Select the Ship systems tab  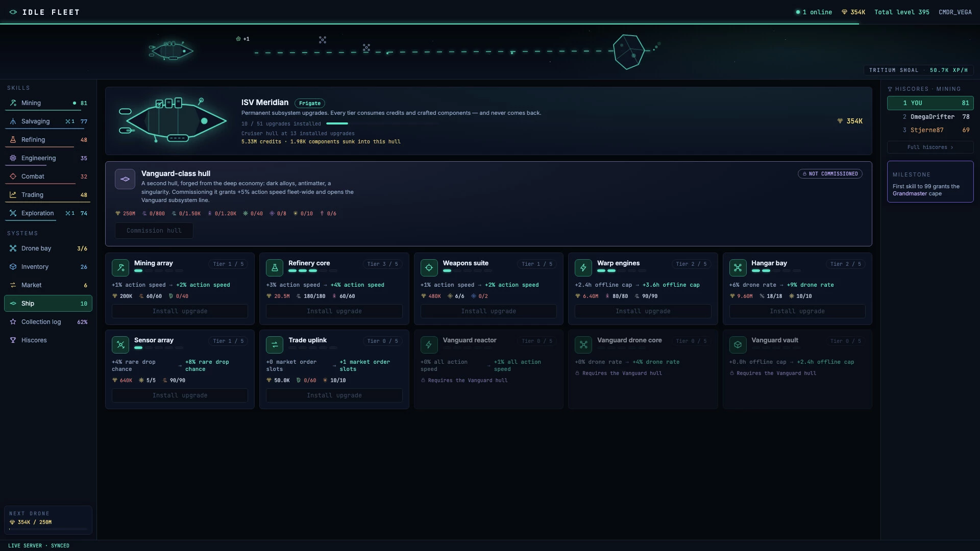[48, 304]
